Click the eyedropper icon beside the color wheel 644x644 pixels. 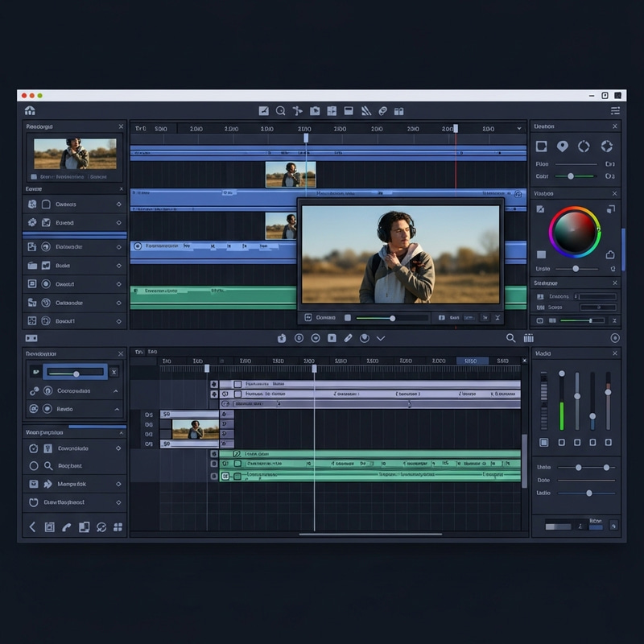tap(542, 208)
